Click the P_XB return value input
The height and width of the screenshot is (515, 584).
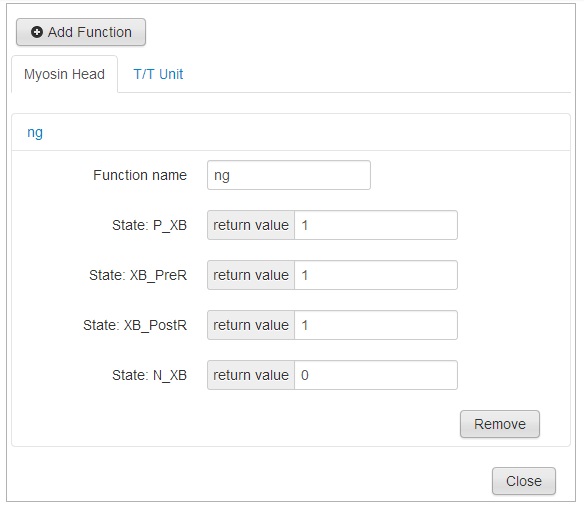(376, 225)
